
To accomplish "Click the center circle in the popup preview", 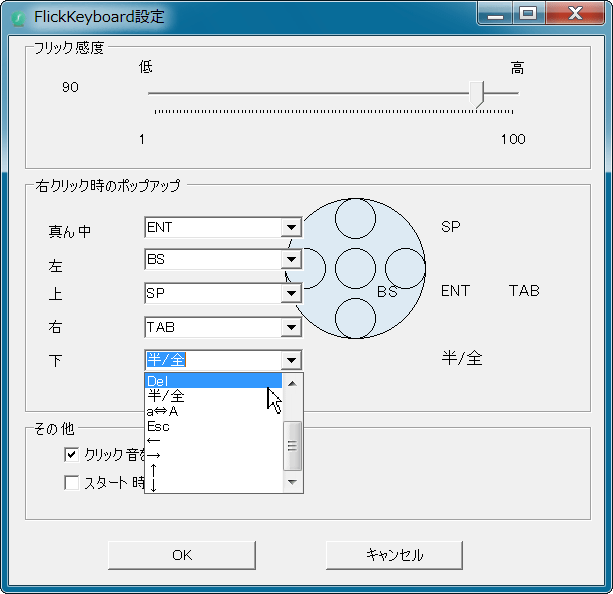I will [x=355, y=268].
